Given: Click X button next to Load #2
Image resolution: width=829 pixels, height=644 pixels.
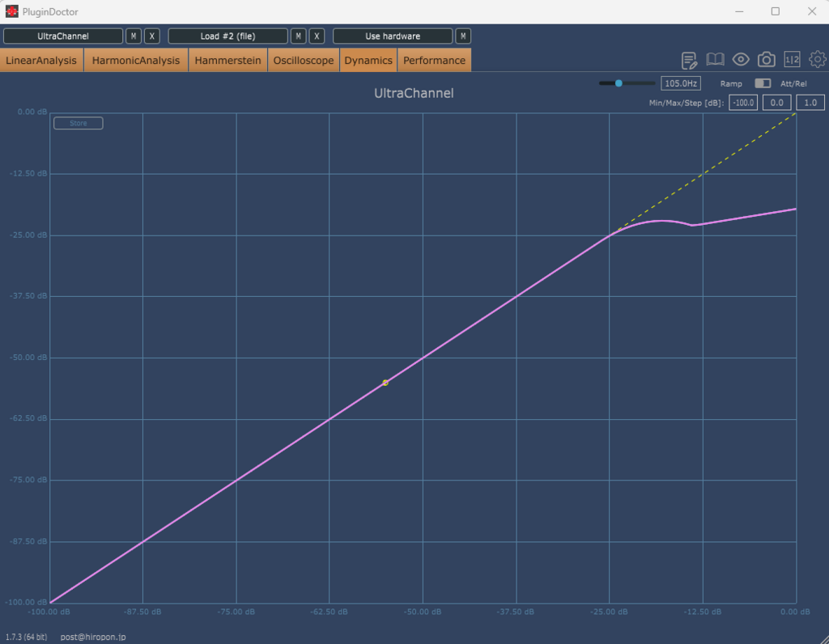Looking at the screenshot, I should 317,36.
